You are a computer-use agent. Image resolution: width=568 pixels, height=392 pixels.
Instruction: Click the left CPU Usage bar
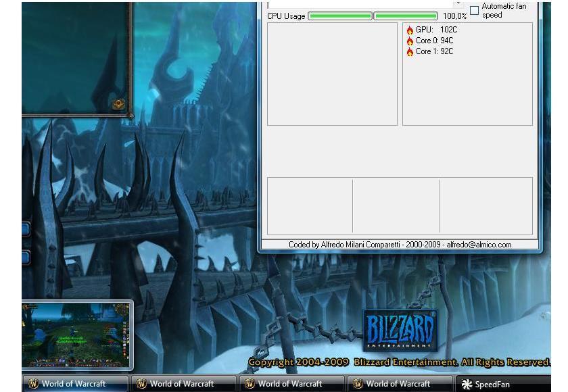(x=339, y=16)
